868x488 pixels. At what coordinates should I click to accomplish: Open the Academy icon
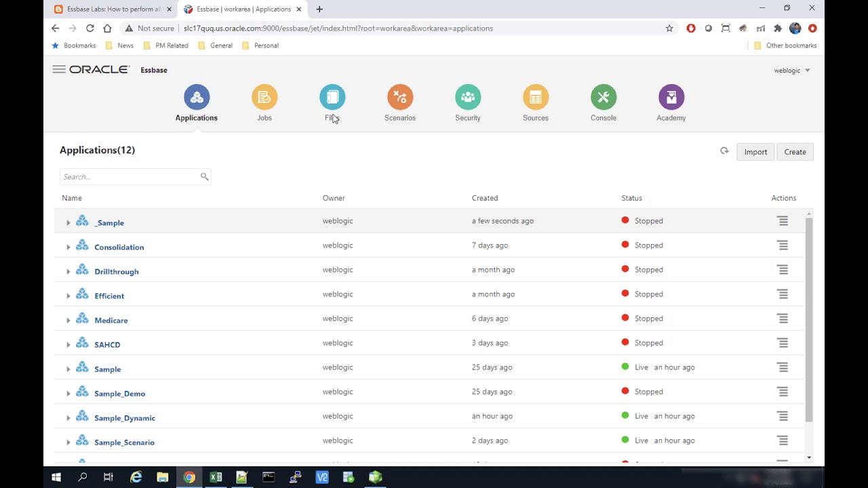coord(671,98)
